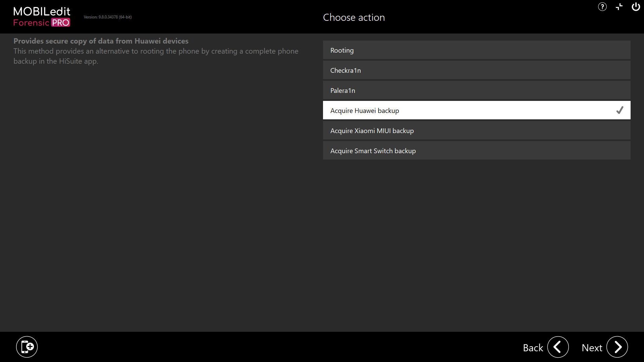This screenshot has width=644, height=362.
Task: Click the version number text
Action: 108,17
